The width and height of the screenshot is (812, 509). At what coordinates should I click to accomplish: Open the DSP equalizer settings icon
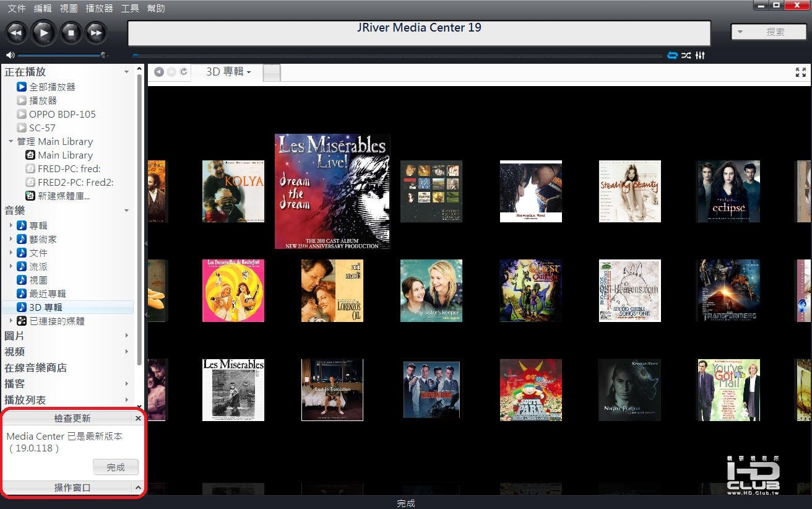point(700,56)
